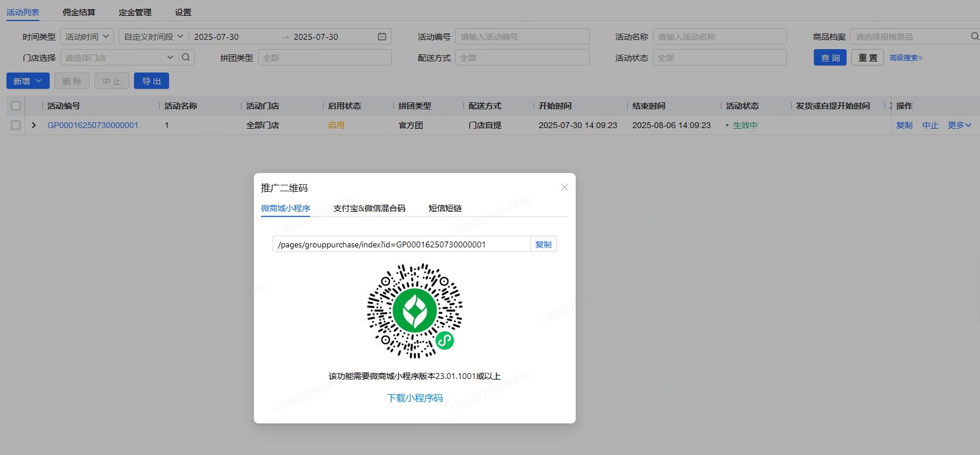This screenshot has height=455, width=980.
Task: Expand 高级搜索 advanced search
Action: point(906,57)
